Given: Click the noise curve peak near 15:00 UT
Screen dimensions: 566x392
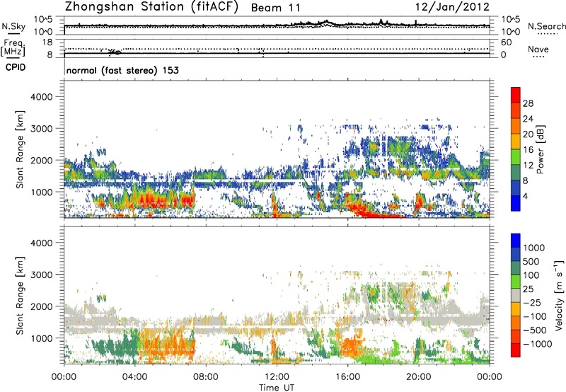Looking at the screenshot, I should click(327, 21).
